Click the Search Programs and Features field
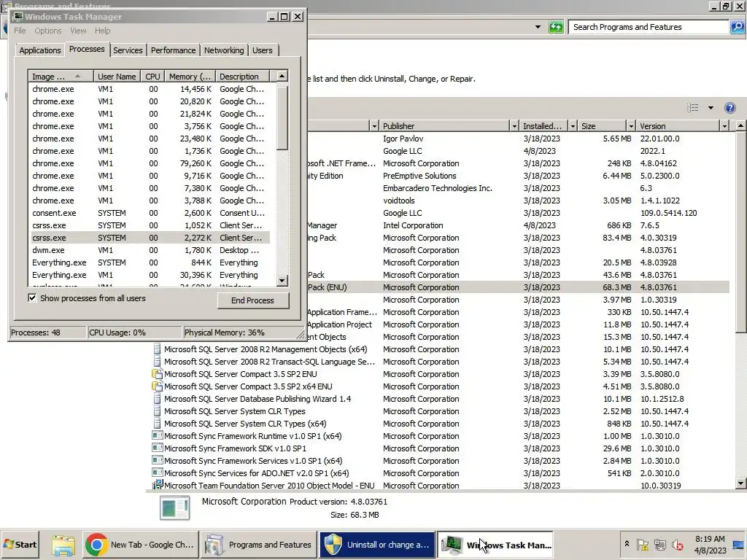This screenshot has width=747, height=560. coord(649,27)
